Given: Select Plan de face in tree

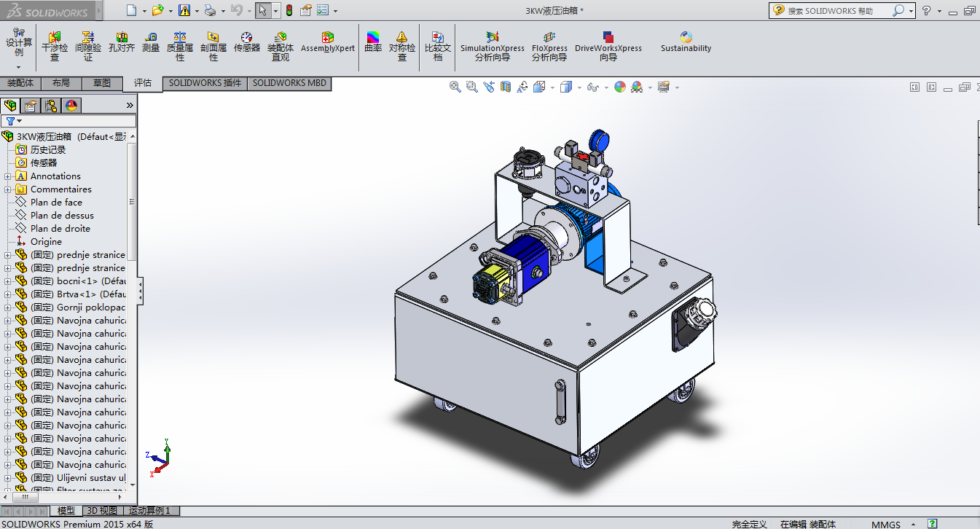Looking at the screenshot, I should pyautogui.click(x=56, y=203).
